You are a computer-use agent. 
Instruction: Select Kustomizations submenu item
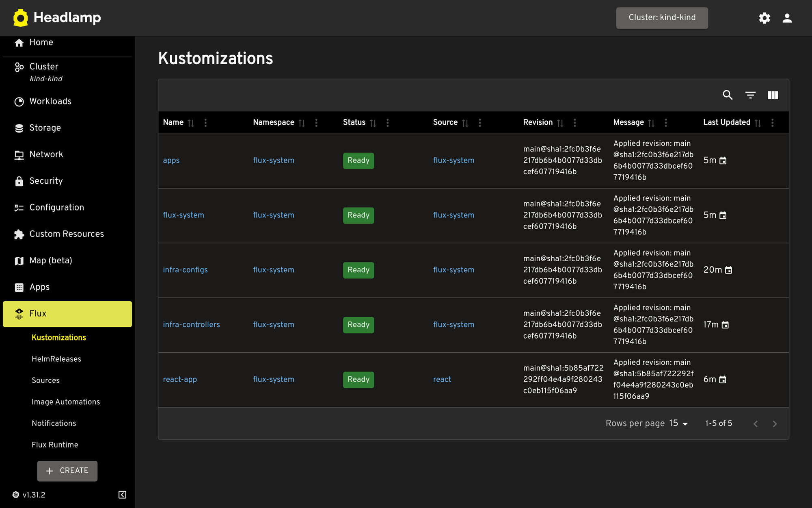click(x=59, y=338)
